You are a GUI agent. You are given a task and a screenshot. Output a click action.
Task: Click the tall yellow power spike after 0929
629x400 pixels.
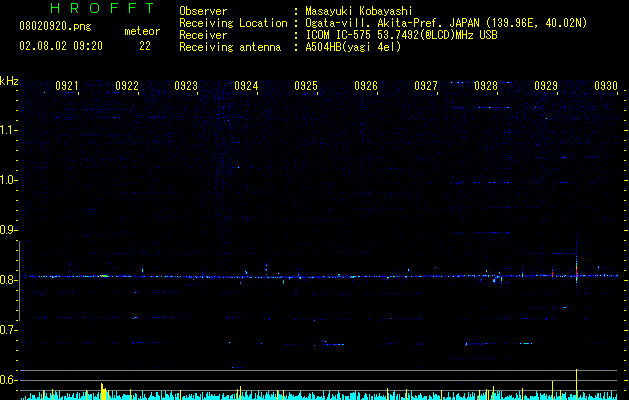(x=576, y=384)
